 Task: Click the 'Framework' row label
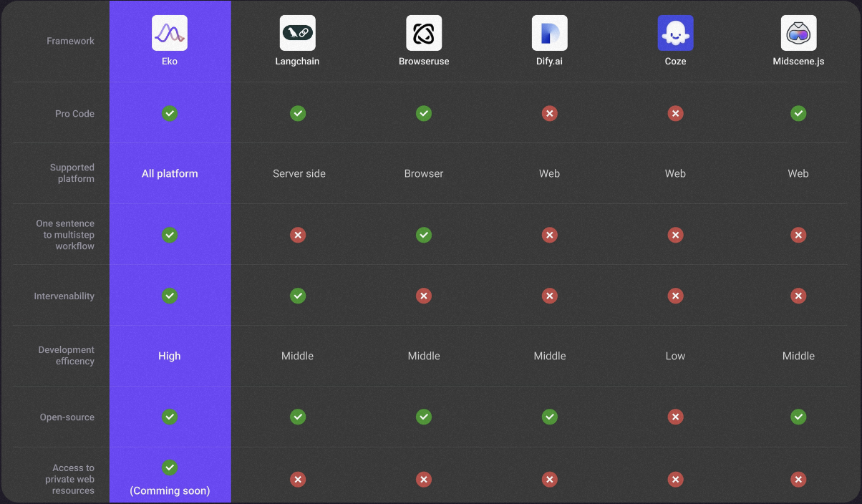click(71, 41)
